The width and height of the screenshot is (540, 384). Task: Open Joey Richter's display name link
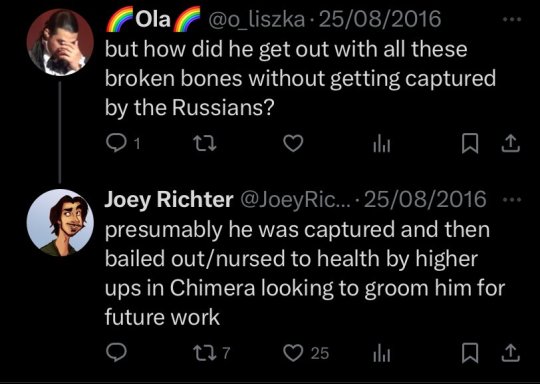[169, 199]
